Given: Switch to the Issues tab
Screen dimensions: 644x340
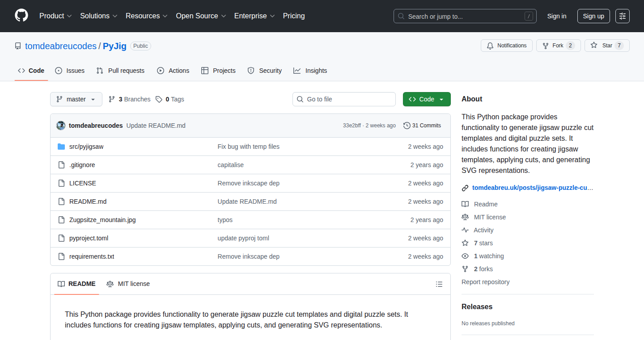Looking at the screenshot, I should (70, 71).
